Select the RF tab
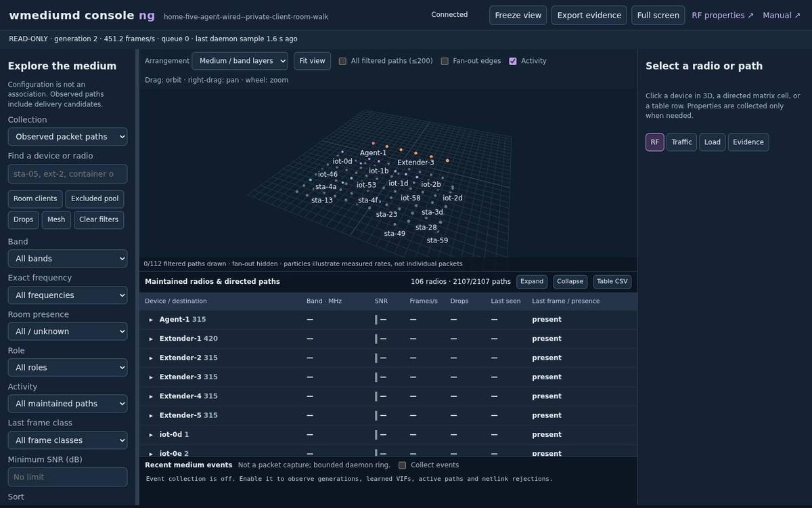 (x=655, y=142)
